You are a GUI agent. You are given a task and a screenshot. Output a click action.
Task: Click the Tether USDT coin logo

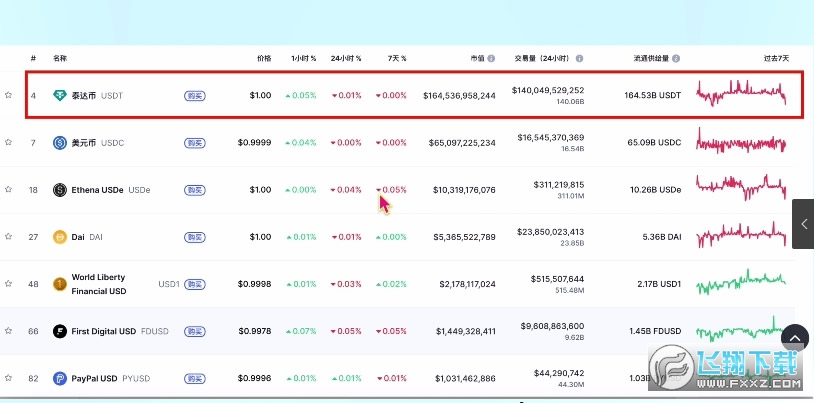pyautogui.click(x=60, y=96)
